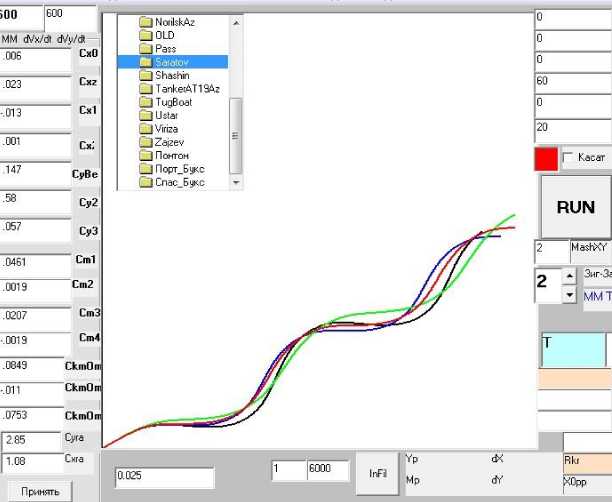Click the field containing 1 beside 6000

pos(289,470)
